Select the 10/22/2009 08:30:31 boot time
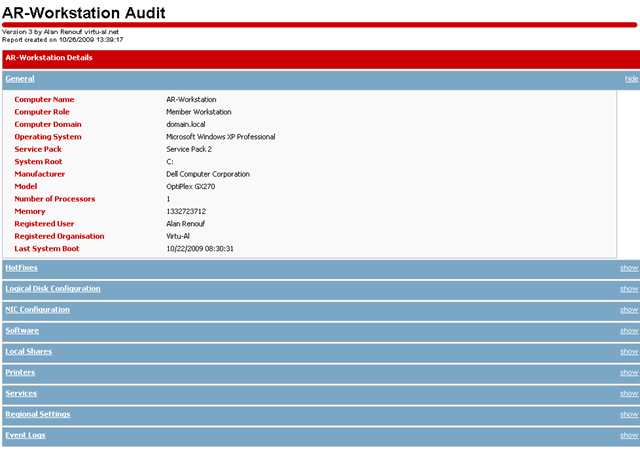This screenshot has width=640, height=452. tap(200, 249)
